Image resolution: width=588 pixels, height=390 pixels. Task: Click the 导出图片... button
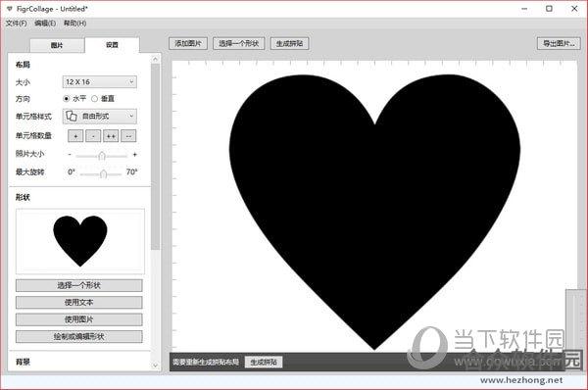click(x=559, y=43)
